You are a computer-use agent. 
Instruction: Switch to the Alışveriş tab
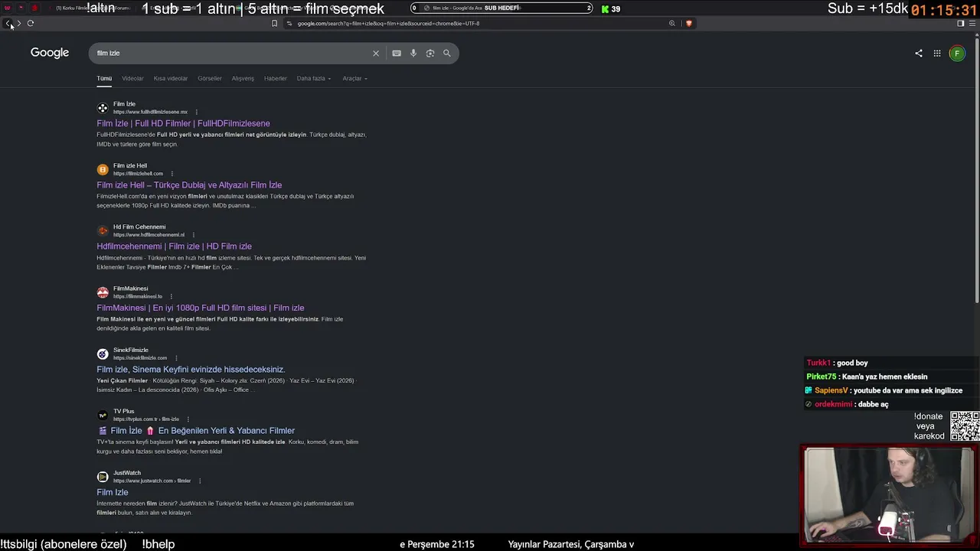point(243,78)
